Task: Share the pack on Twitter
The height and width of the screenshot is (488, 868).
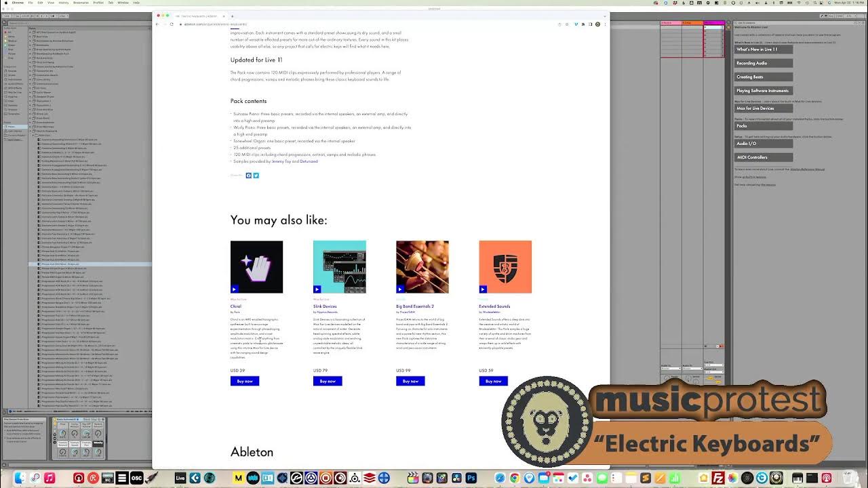Action: pos(256,176)
